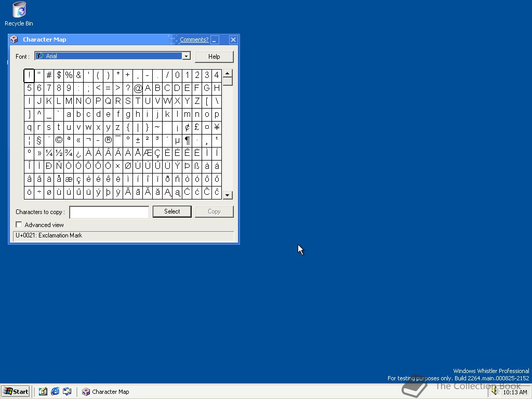This screenshot has width=532, height=399.
Task: Select the copyright symbol © character
Action: 59,140
